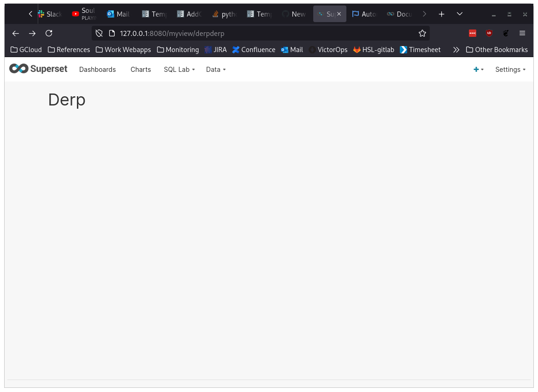This screenshot has height=392, width=538.
Task: Switch to the AddC tab
Action: [x=189, y=14]
